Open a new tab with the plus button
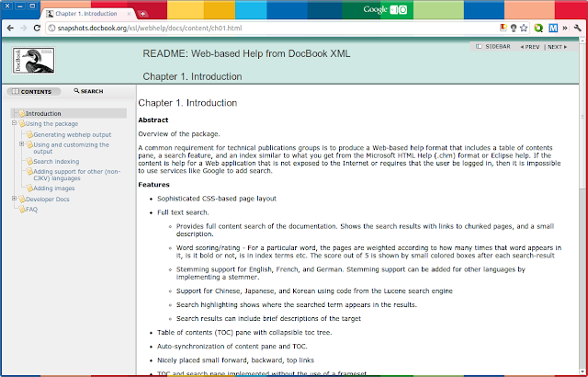 142,14
